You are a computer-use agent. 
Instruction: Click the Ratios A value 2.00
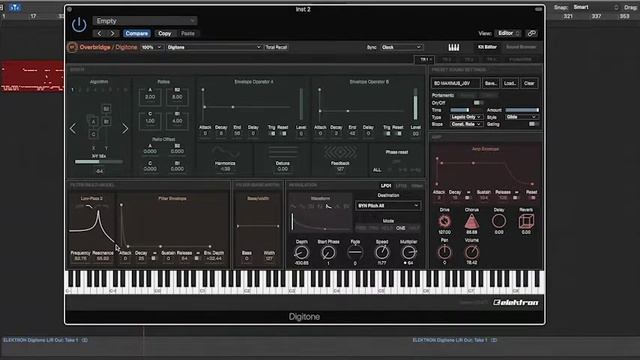click(150, 97)
